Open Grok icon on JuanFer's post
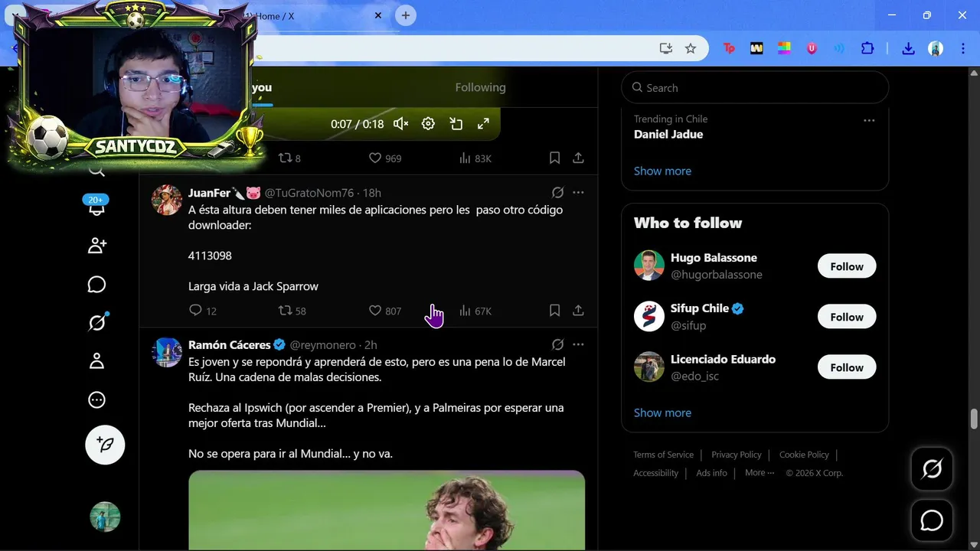Viewport: 980px width, 551px height. point(557,193)
